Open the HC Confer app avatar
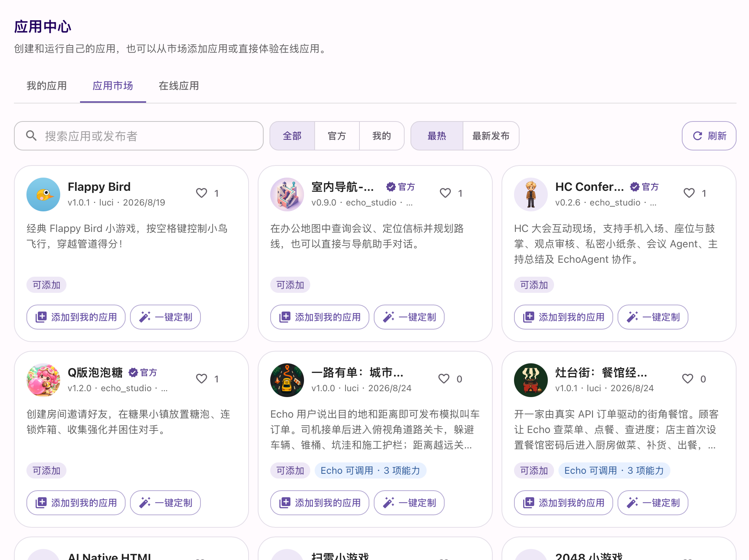Viewport: 749px width, 560px height. pos(531,194)
